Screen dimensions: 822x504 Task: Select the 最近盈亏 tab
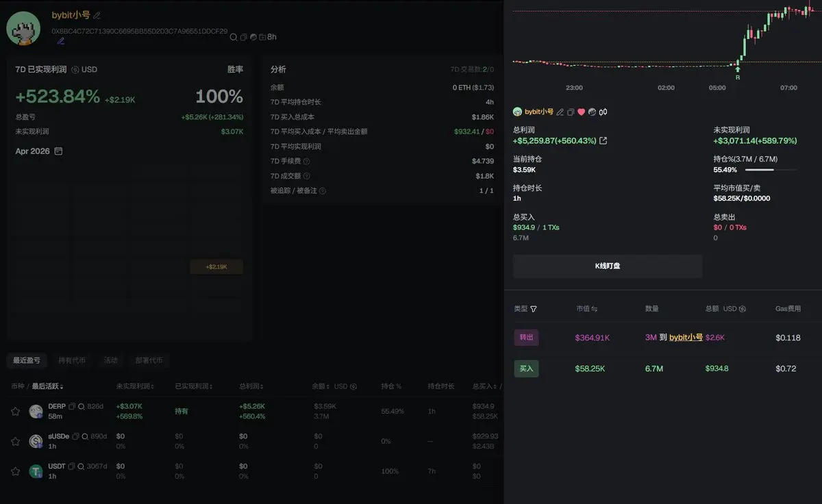pos(26,360)
